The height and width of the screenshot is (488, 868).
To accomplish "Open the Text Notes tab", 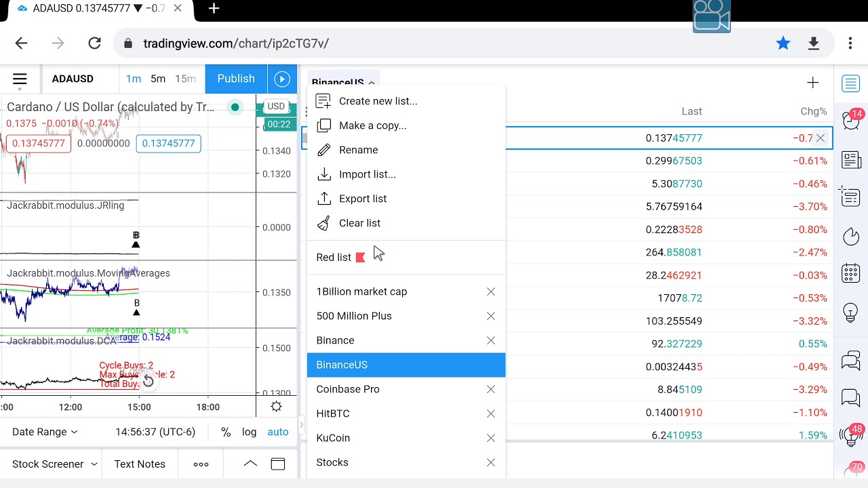I will [x=140, y=464].
